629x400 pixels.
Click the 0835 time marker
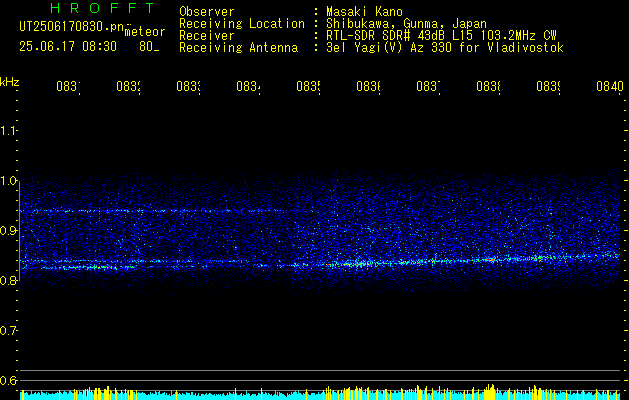click(x=308, y=87)
